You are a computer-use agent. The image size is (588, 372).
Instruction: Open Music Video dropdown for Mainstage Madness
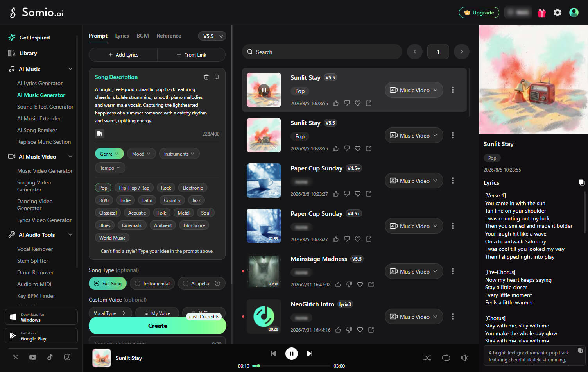click(414, 271)
